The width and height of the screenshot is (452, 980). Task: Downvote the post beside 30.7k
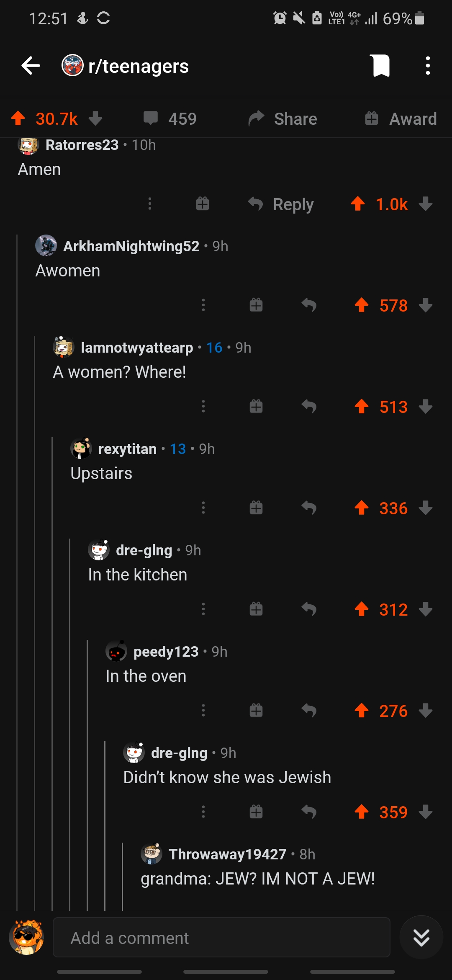95,119
